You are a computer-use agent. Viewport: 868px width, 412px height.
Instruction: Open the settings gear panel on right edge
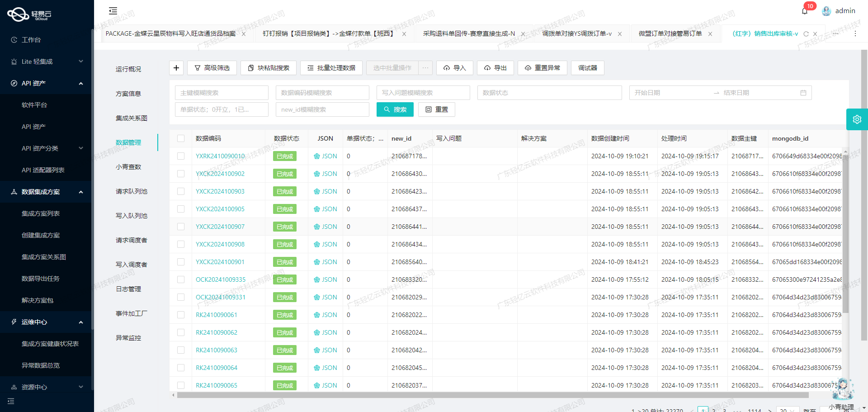coord(857,119)
